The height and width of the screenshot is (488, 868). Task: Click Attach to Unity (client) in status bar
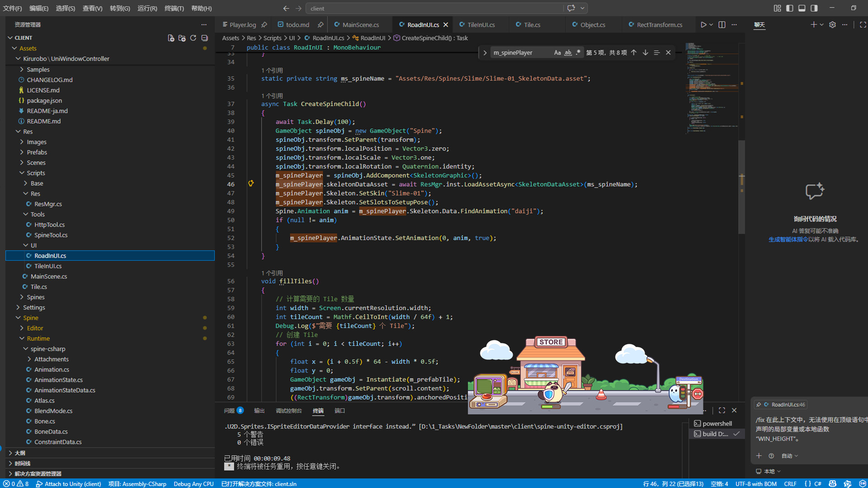tap(68, 483)
